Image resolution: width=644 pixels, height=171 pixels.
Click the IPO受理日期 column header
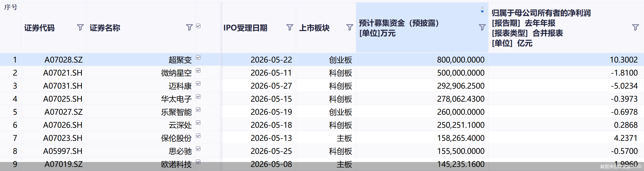(245, 28)
